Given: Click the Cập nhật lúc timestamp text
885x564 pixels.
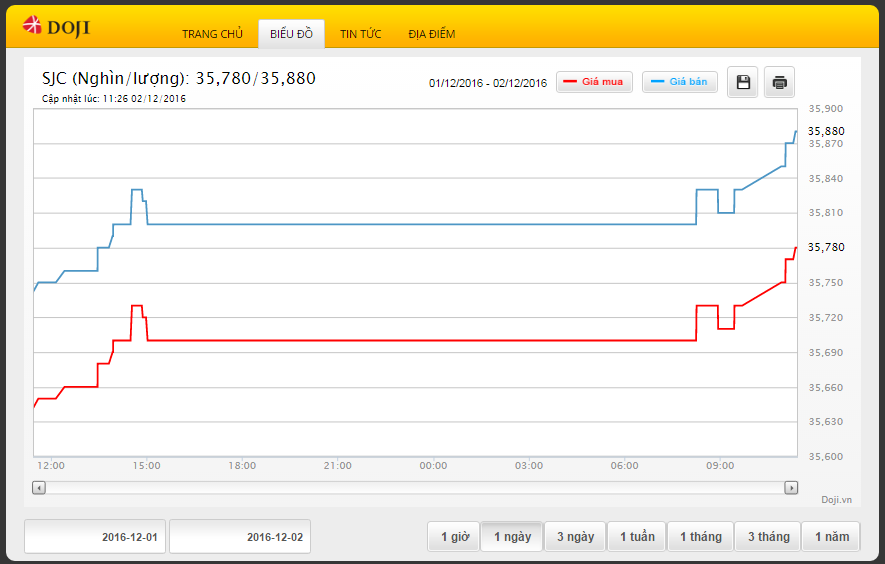Looking at the screenshot, I should pos(113,98).
